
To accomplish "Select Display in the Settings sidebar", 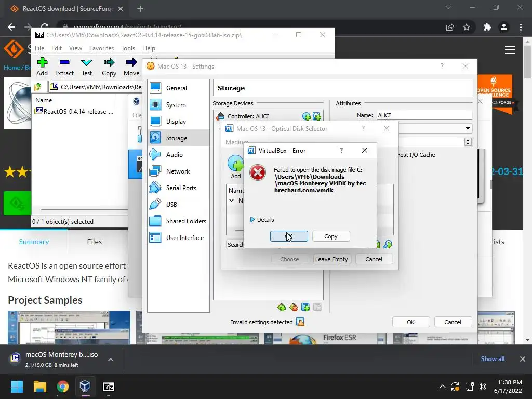I will (179, 121).
